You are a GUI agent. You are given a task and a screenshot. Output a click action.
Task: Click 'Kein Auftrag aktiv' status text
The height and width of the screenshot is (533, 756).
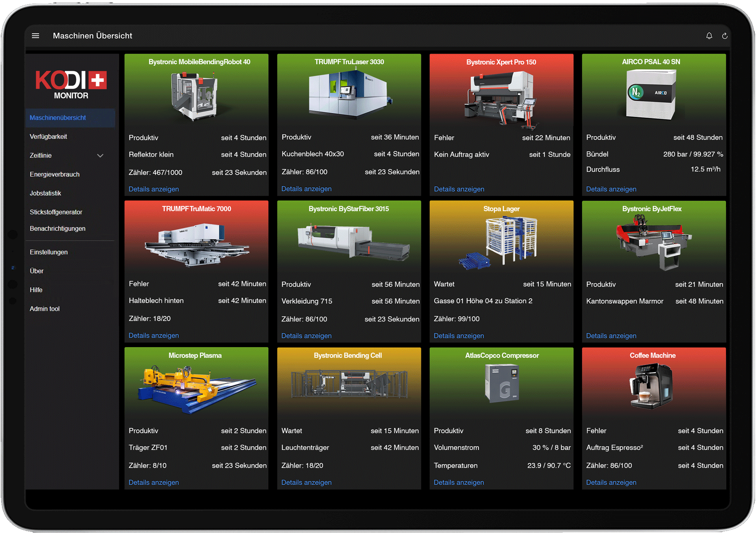(x=461, y=154)
